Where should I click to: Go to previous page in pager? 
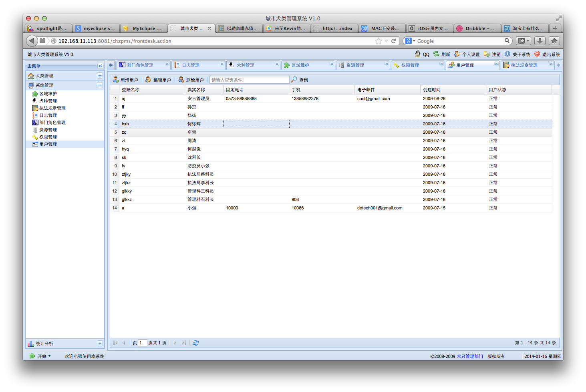click(124, 343)
